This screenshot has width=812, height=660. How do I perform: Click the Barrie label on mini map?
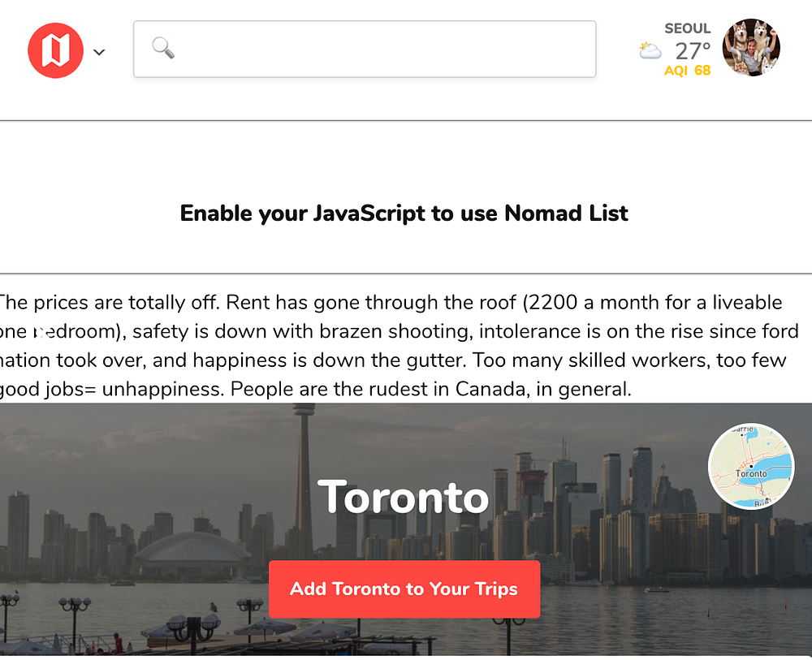click(743, 429)
